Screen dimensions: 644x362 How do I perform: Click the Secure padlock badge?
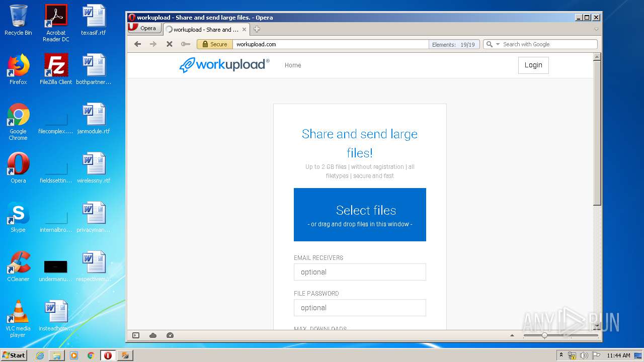coord(214,44)
